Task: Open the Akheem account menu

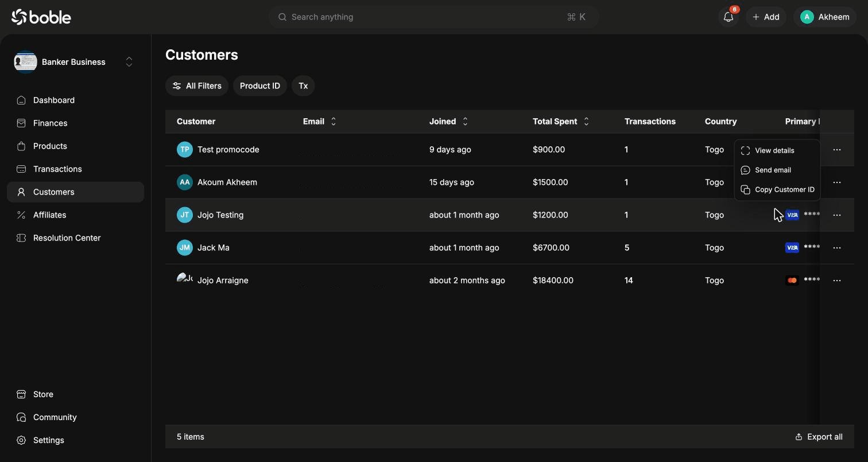Action: pos(825,17)
